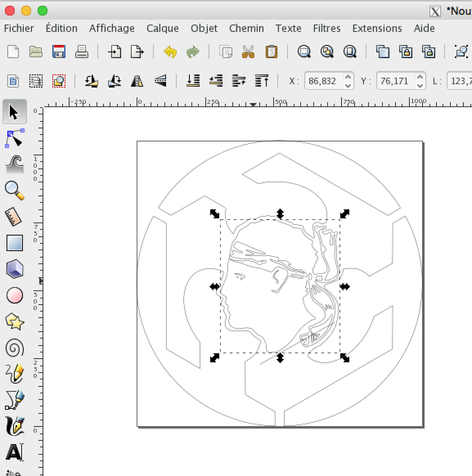Open the Affichage menu
Viewport: 472px width, 476px height.
[112, 28]
